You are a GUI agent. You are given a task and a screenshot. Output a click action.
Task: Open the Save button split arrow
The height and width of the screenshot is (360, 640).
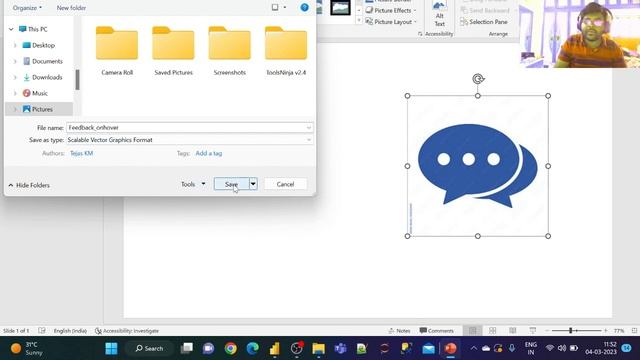(x=253, y=184)
